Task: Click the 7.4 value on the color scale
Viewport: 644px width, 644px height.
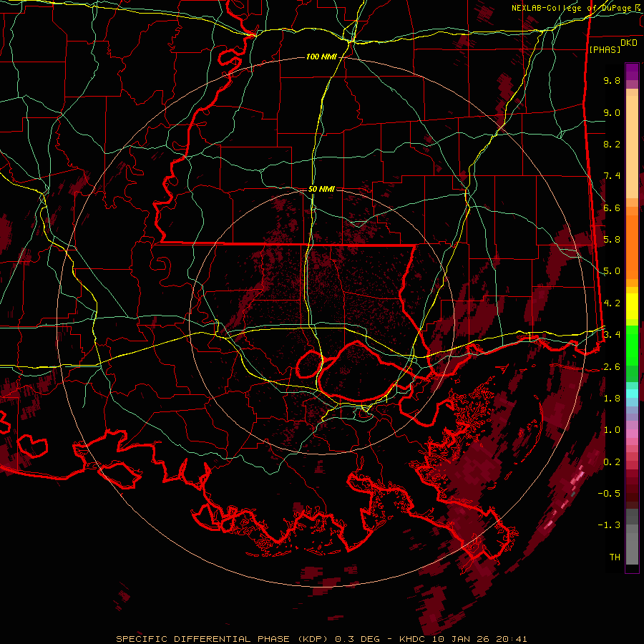Action: (x=612, y=176)
